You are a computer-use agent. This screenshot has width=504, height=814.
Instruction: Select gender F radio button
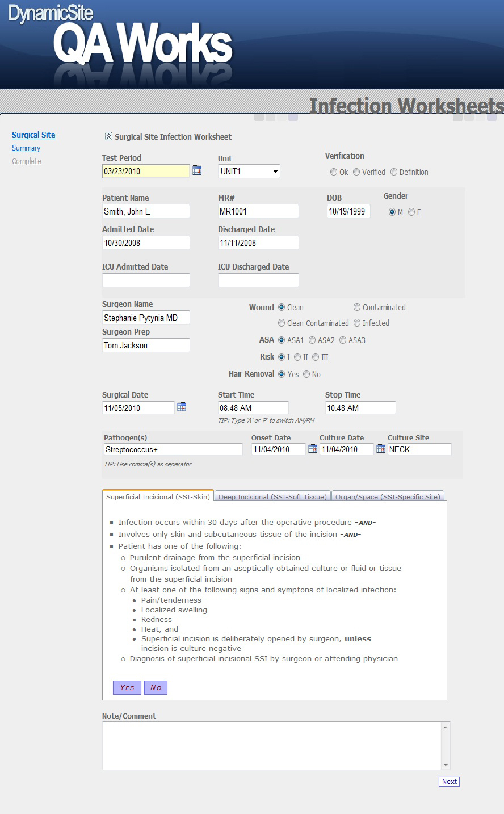[411, 212]
